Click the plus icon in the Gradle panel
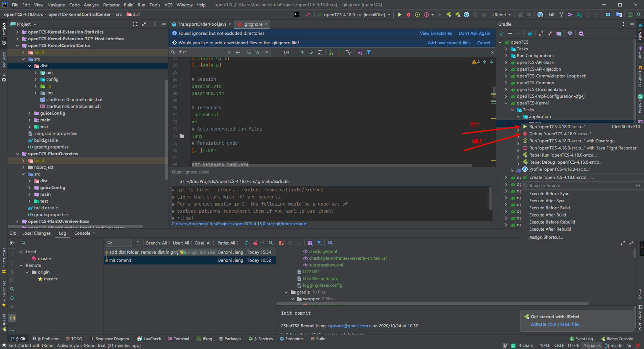Image resolution: width=644 pixels, height=349 pixels. tap(510, 33)
